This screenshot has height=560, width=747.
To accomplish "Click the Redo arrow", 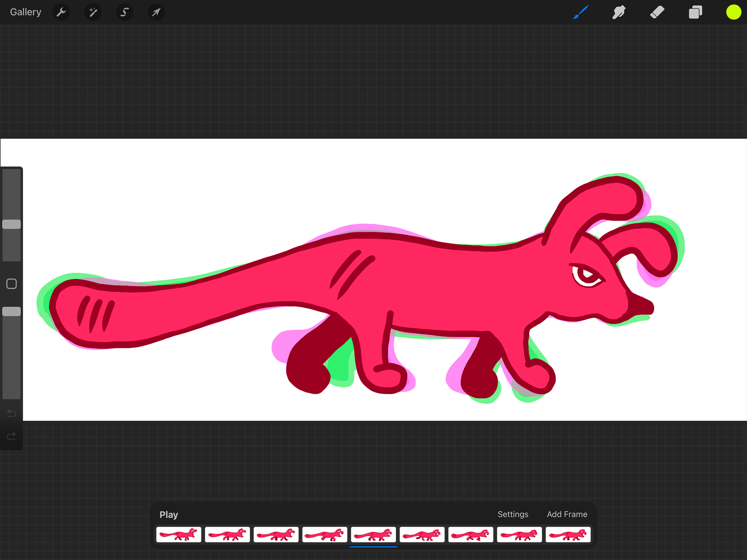I will pyautogui.click(x=12, y=436).
